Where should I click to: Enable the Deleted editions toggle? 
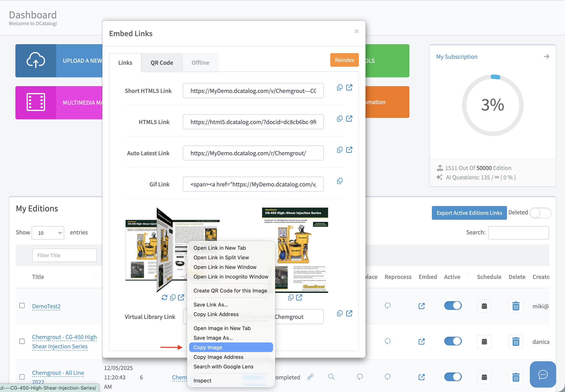540,213
